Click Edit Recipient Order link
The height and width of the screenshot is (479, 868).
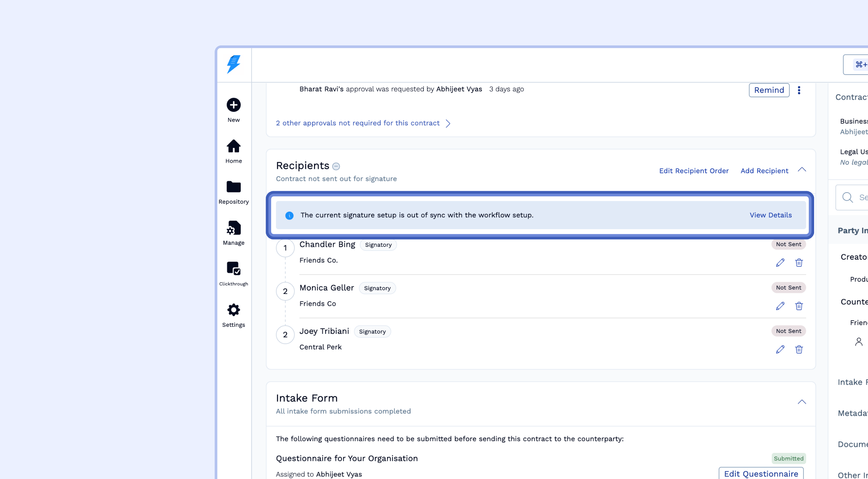694,171
